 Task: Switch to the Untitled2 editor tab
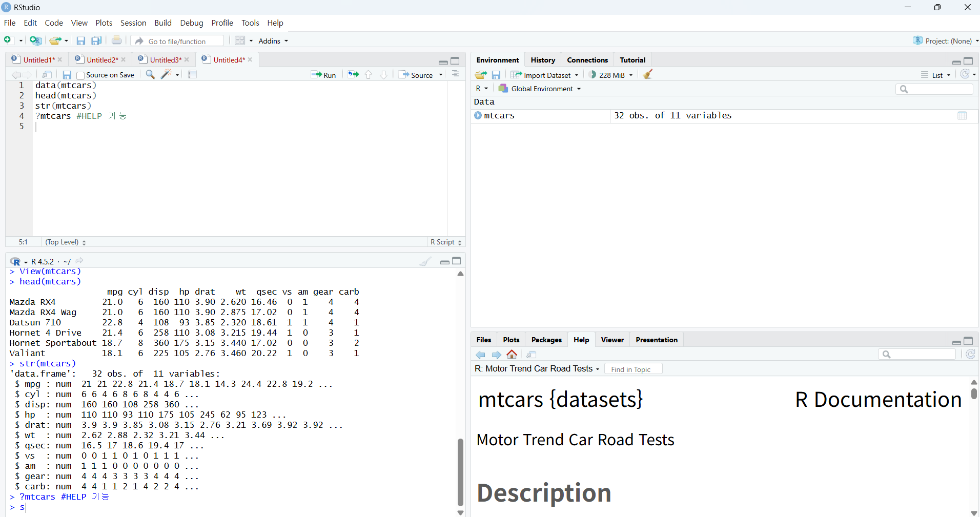click(103, 60)
